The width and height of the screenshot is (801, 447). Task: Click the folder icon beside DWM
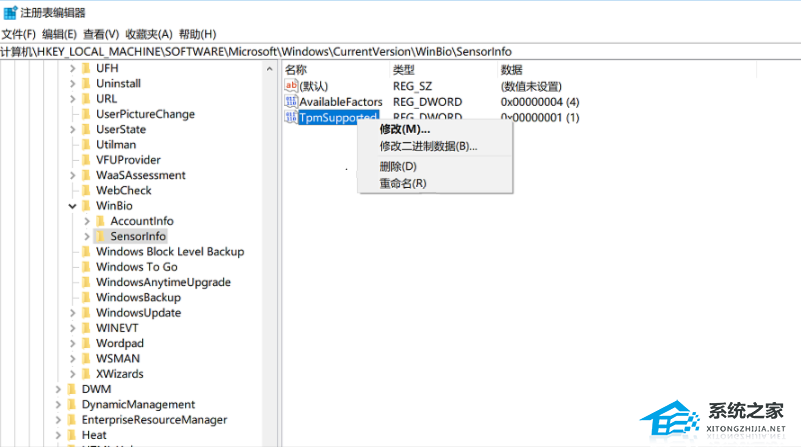[x=72, y=389]
